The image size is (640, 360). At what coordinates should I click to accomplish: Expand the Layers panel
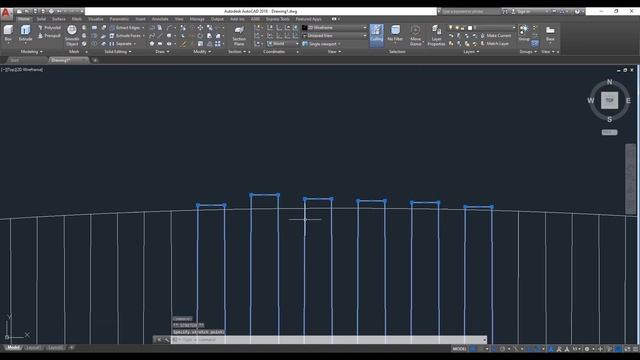[x=471, y=52]
